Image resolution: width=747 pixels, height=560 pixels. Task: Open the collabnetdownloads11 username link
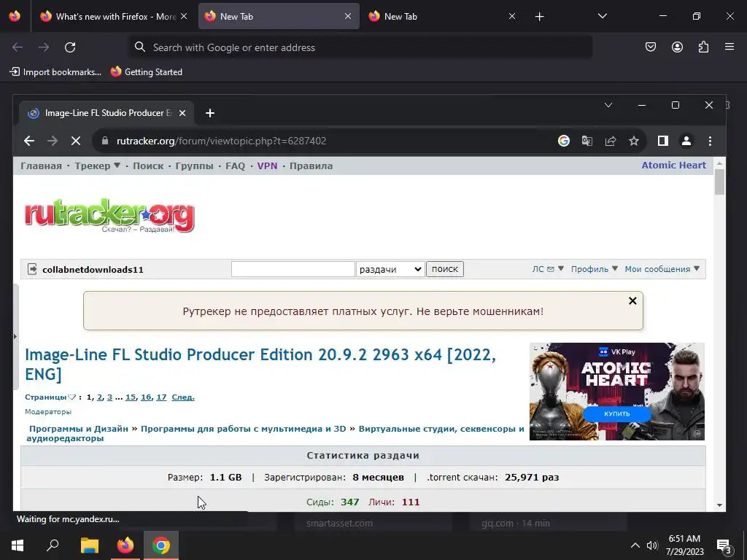point(93,270)
